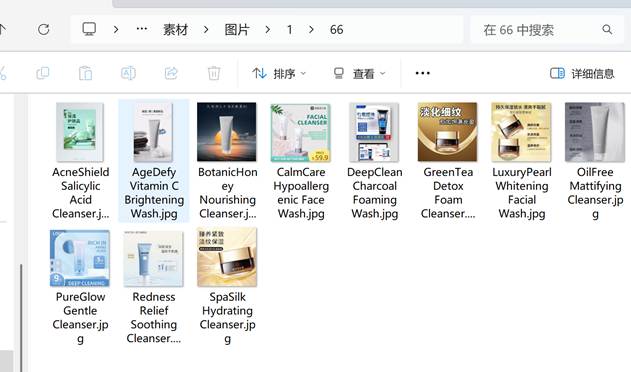The image size is (631, 372).
Task: Click breadcrumb folder 66
Action: pyautogui.click(x=336, y=29)
